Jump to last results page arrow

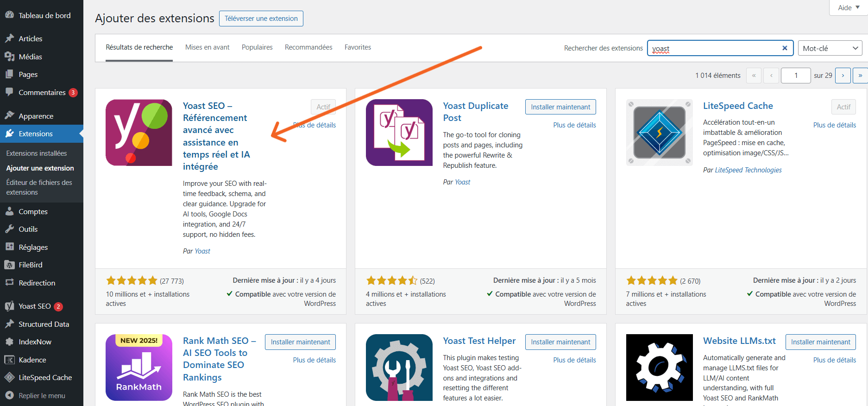[860, 76]
